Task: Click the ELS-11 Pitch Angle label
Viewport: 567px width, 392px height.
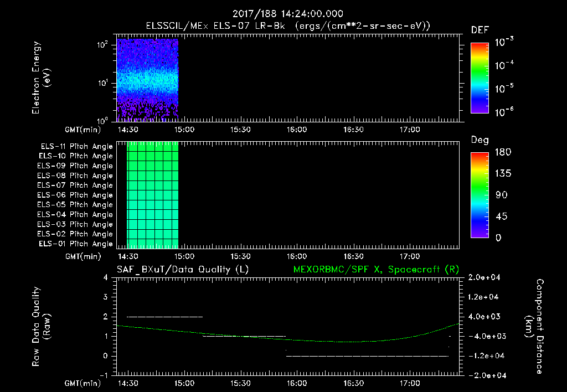Action: [x=76, y=147]
